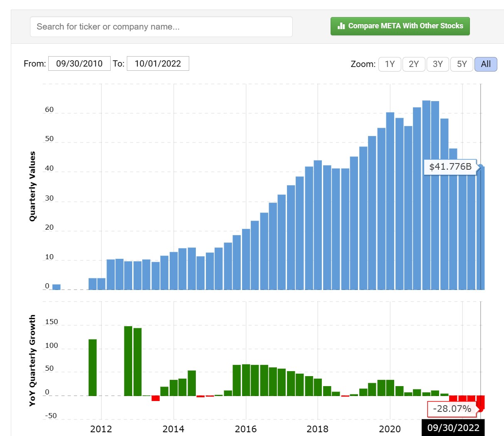Click the YoY Quarterly Growth axis title
The height and width of the screenshot is (436, 504).
[x=32, y=360]
